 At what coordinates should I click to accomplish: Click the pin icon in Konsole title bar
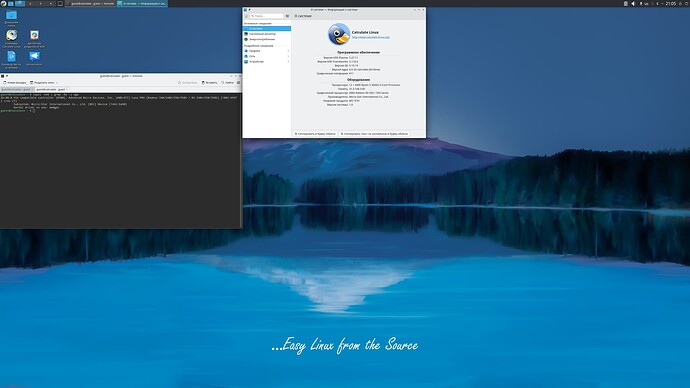coord(7,76)
